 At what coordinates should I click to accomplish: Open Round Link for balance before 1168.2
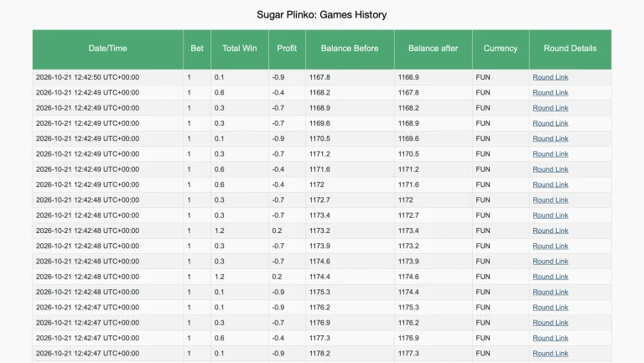point(550,92)
